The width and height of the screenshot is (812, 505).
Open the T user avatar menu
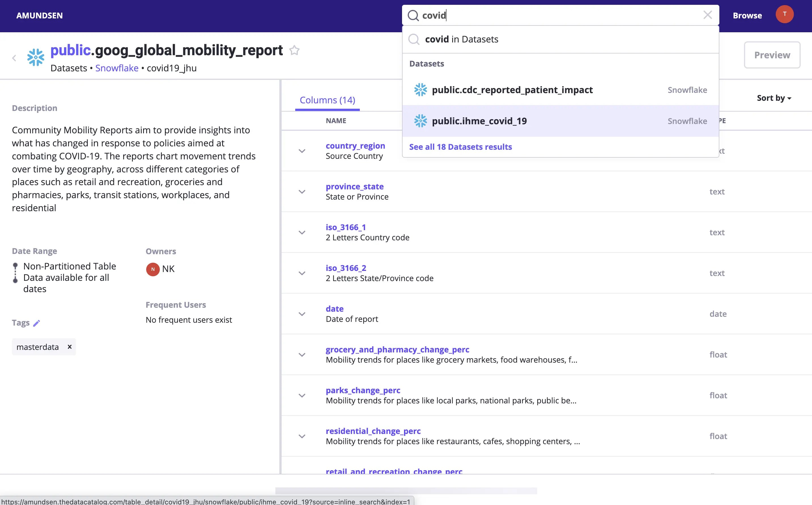pyautogui.click(x=784, y=14)
